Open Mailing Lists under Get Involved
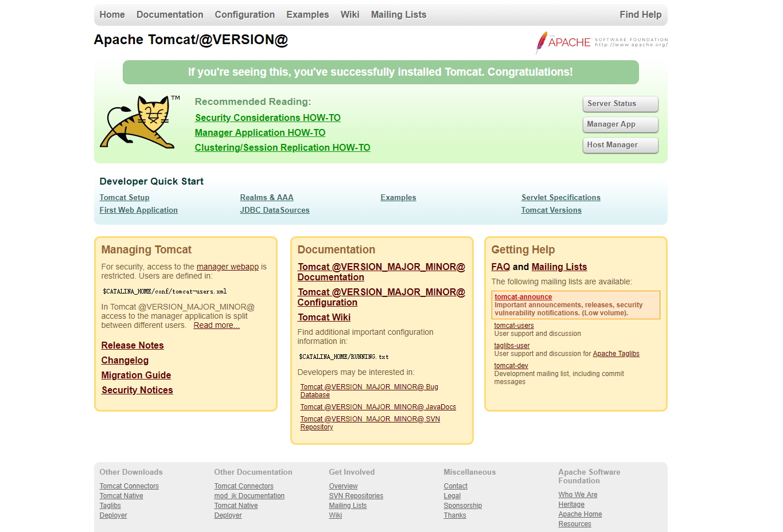Image resolution: width=783 pixels, height=532 pixels. (x=348, y=506)
